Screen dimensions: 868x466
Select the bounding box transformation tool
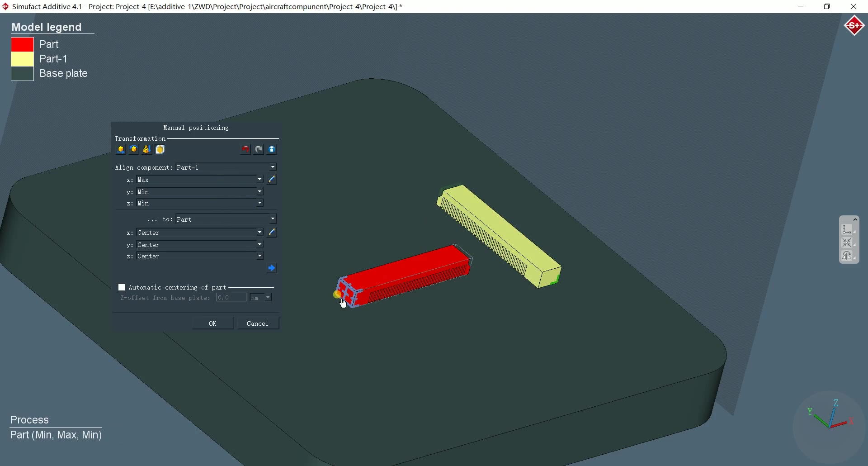[160, 149]
